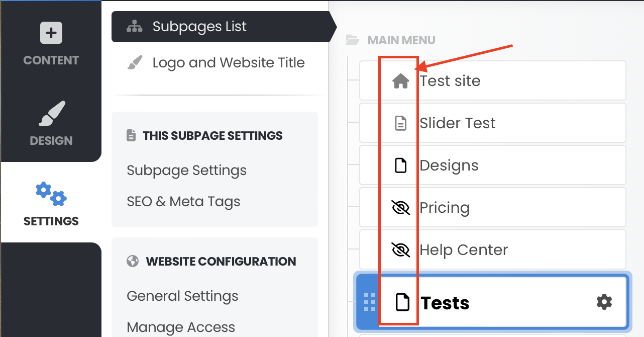644x337 pixels.
Task: Open Logo and Website Title
Action: 229,63
